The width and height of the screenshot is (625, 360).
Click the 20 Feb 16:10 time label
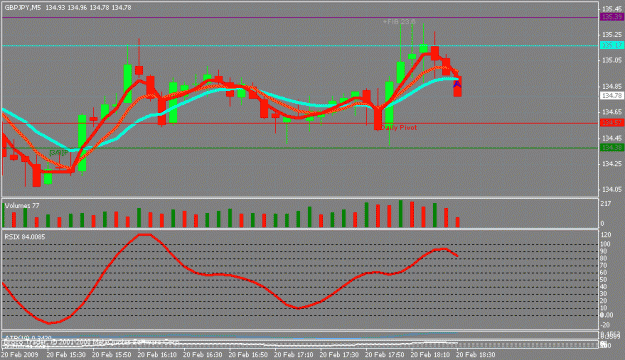(x=157, y=354)
